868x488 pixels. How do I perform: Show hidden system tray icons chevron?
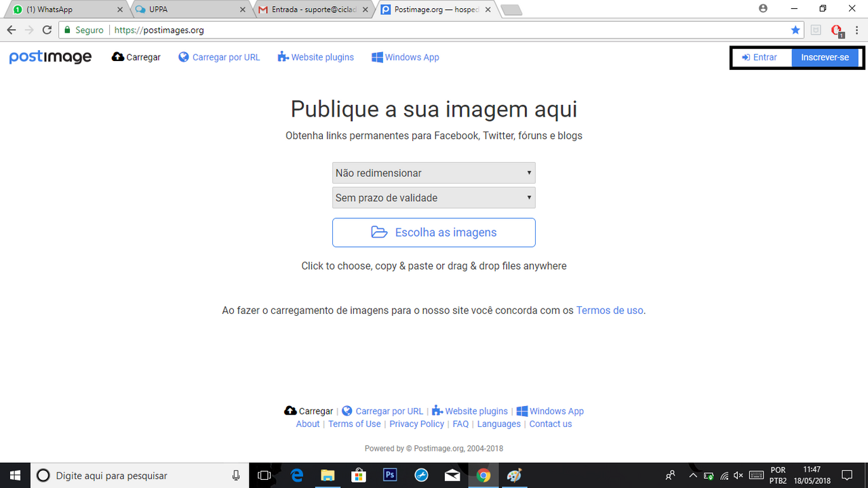(x=693, y=476)
